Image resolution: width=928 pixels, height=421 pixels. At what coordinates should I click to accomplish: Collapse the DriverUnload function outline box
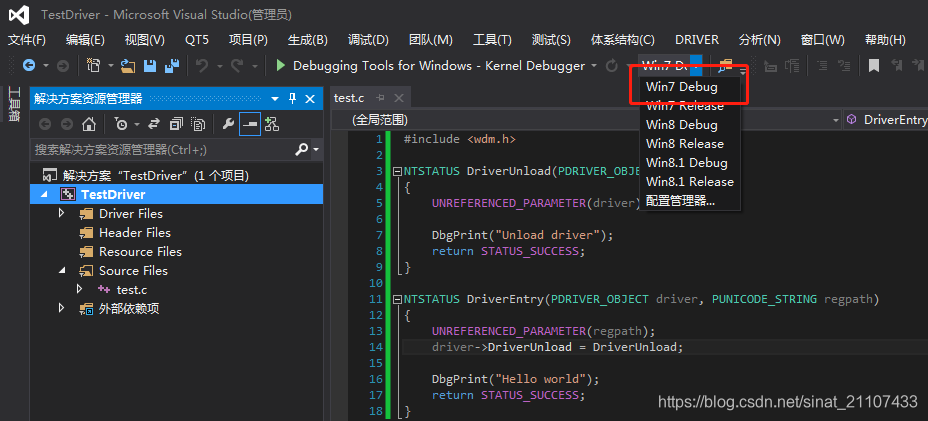coord(397,171)
